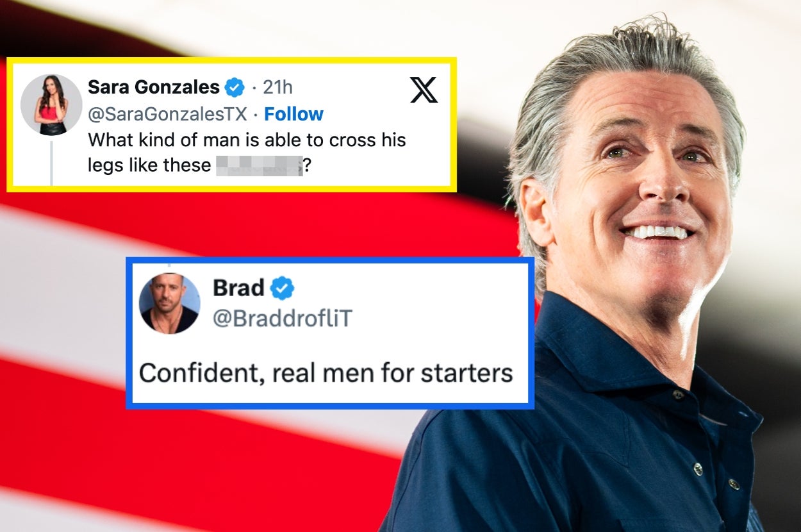Visit the @BraddrofliT handle
The image size is (801, 532).
click(283, 319)
